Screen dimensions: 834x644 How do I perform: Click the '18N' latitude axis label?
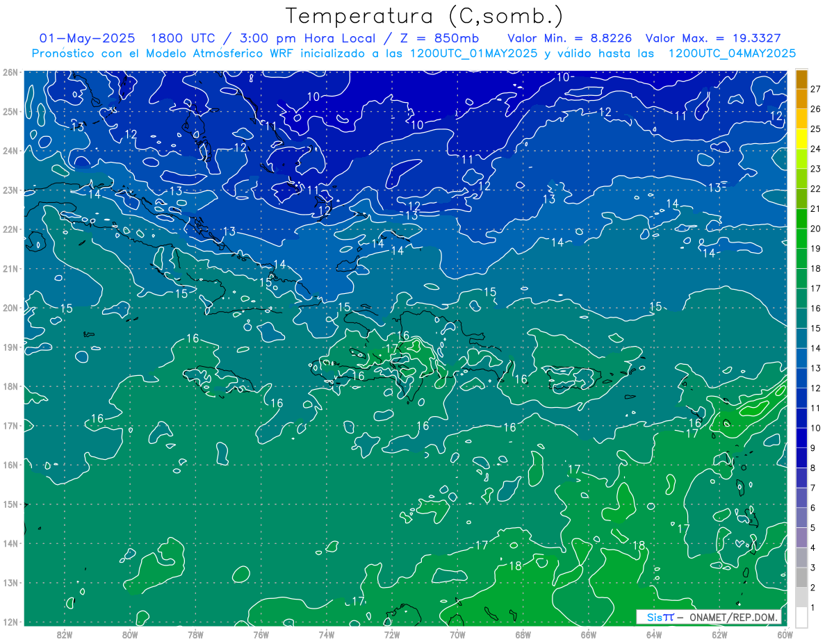click(10, 386)
